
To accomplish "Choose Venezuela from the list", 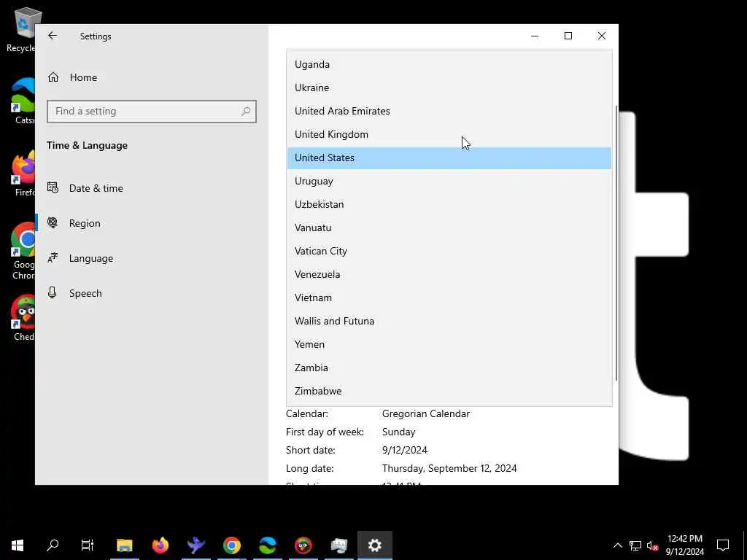I will [x=449, y=274].
